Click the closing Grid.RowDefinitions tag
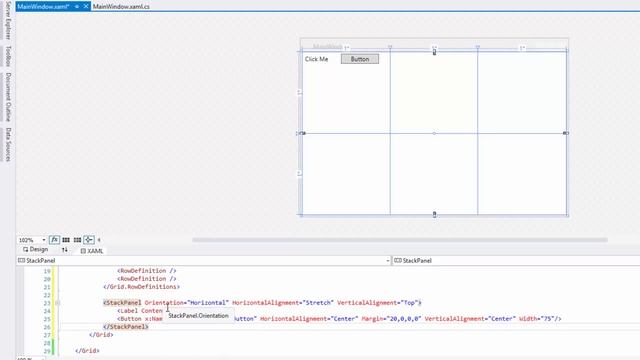The height and width of the screenshot is (360, 640). pos(141,287)
